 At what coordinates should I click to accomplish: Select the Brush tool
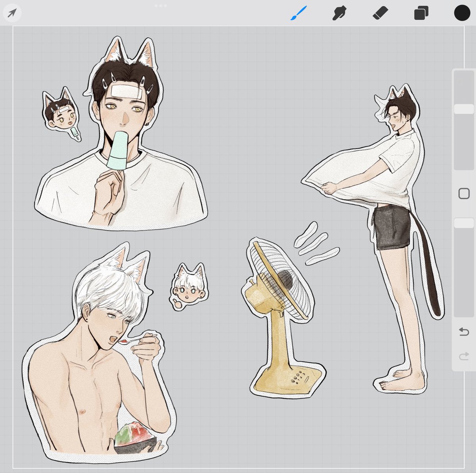click(299, 13)
